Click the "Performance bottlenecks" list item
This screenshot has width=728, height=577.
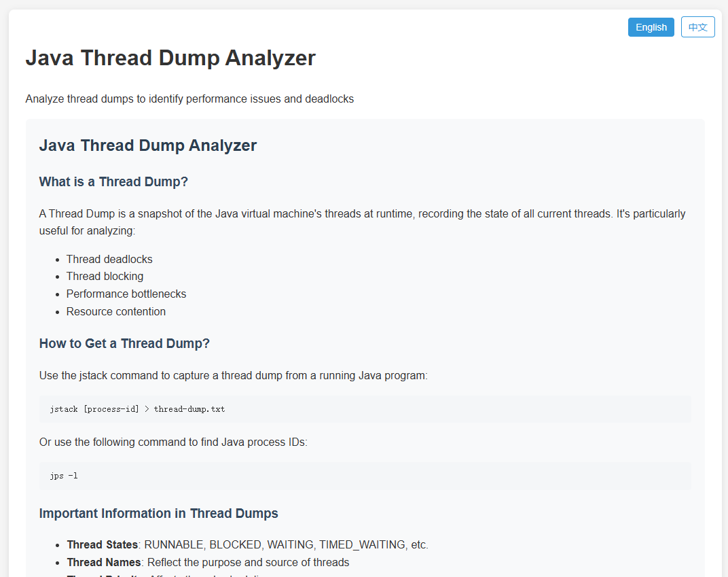pyautogui.click(x=126, y=294)
